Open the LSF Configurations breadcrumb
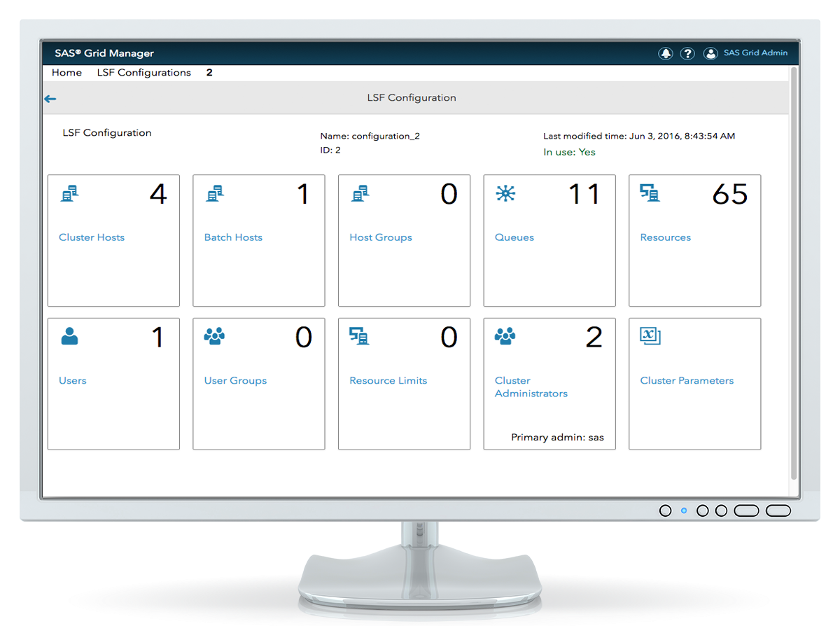Viewport: 840px width, 640px height. click(144, 73)
